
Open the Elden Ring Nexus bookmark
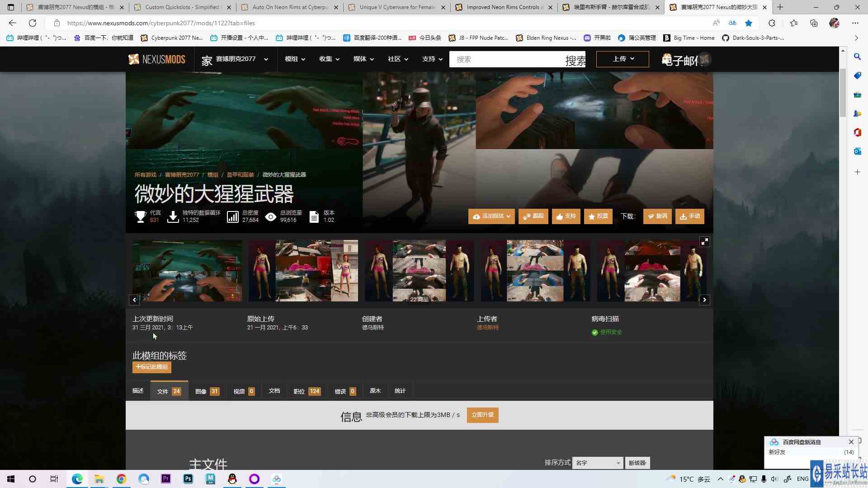(x=546, y=38)
